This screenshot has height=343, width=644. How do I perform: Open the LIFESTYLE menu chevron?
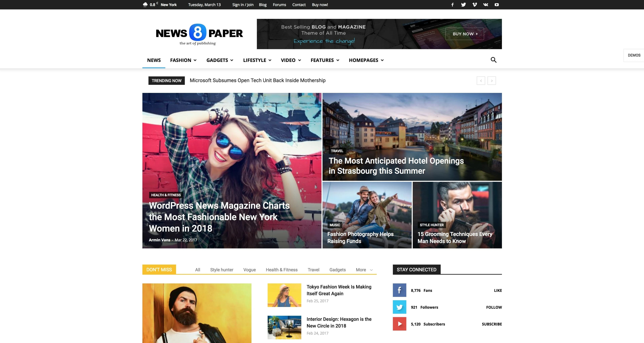(x=257, y=60)
